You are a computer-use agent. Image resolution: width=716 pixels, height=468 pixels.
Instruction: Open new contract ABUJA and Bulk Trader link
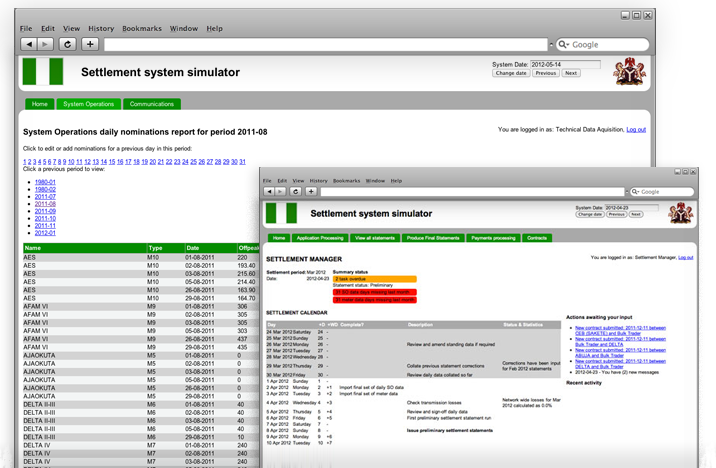pyautogui.click(x=620, y=352)
